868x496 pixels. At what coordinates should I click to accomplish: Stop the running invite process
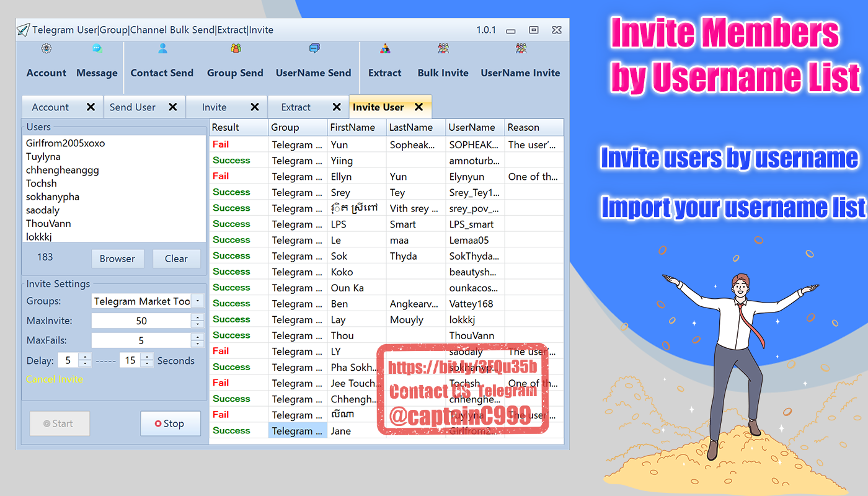click(170, 423)
